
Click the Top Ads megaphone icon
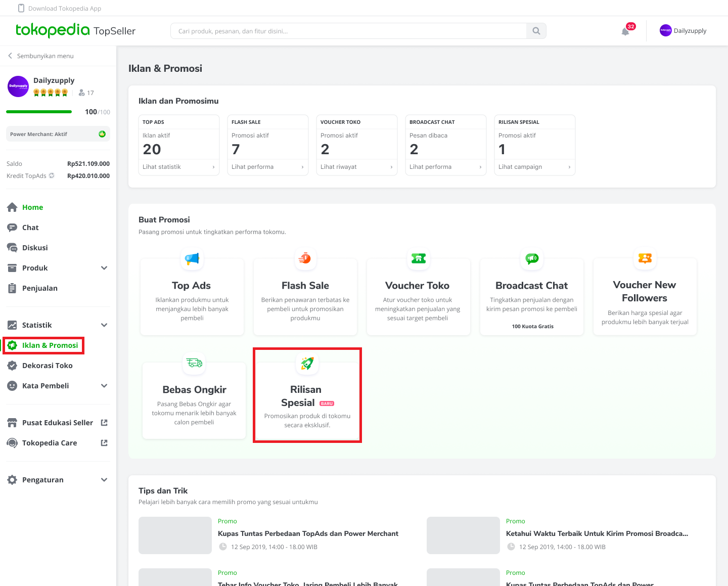(x=192, y=258)
